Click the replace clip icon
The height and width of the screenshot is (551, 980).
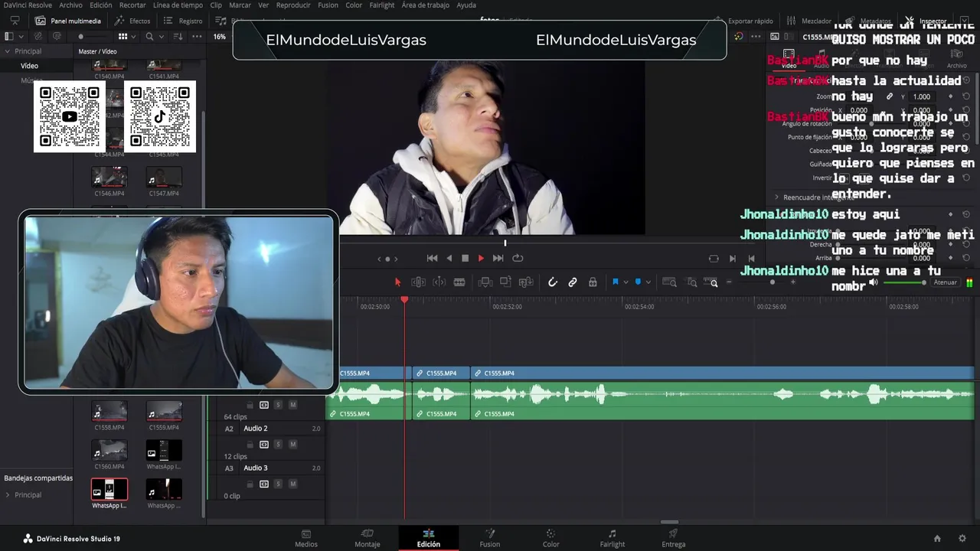526,282
